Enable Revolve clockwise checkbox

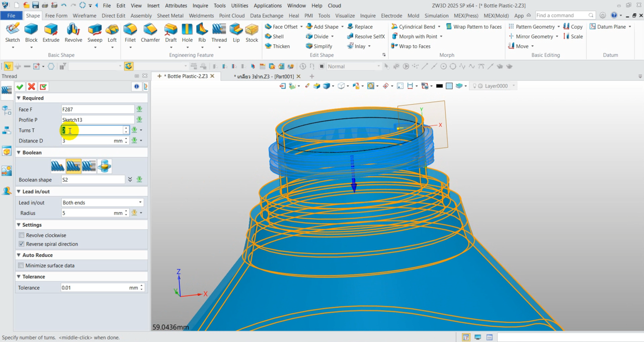click(21, 235)
